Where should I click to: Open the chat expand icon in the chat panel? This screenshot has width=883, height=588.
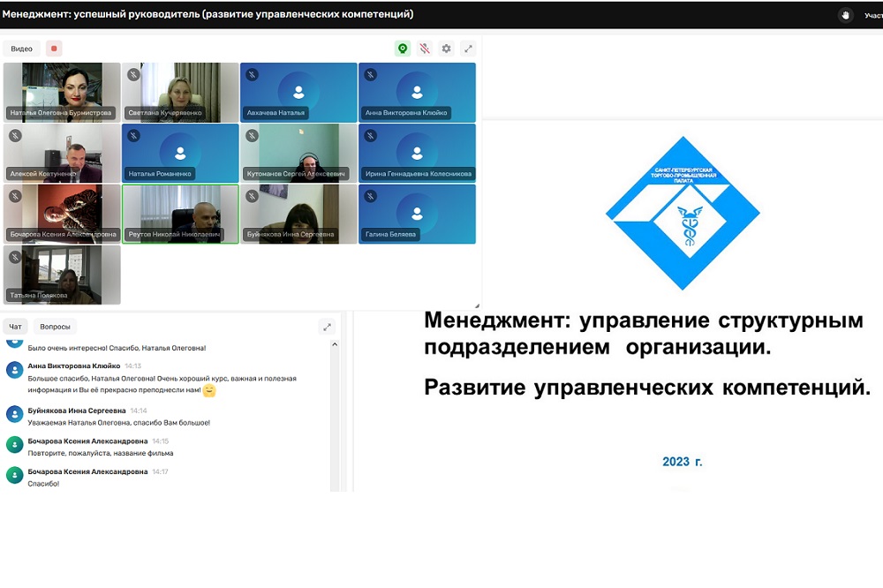[x=327, y=327]
